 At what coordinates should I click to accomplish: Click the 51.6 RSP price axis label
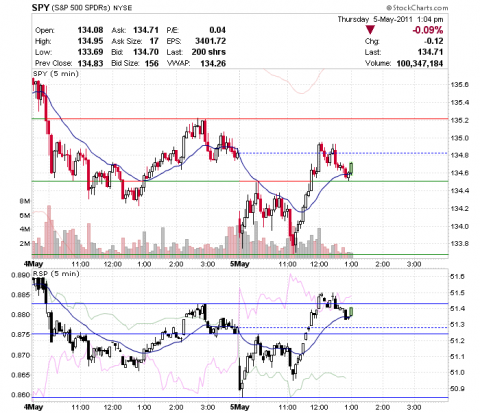coord(457,277)
